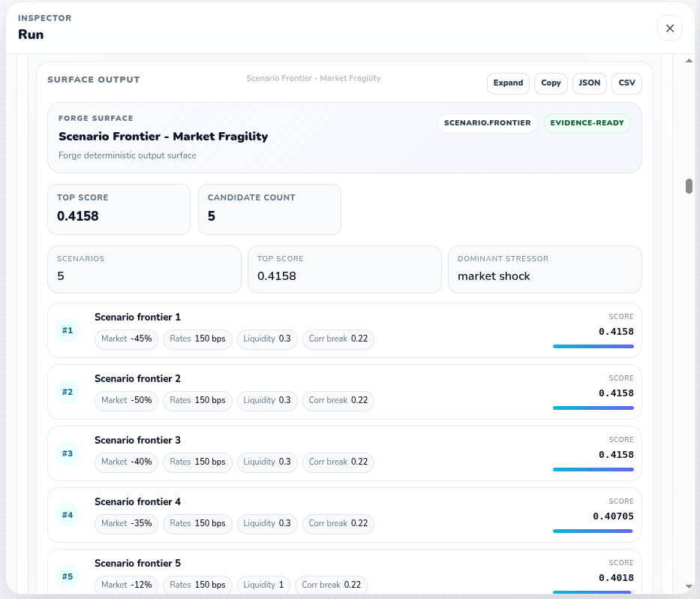Click score bar for Scenario frontier 4
This screenshot has height=599, width=700.
click(x=593, y=531)
